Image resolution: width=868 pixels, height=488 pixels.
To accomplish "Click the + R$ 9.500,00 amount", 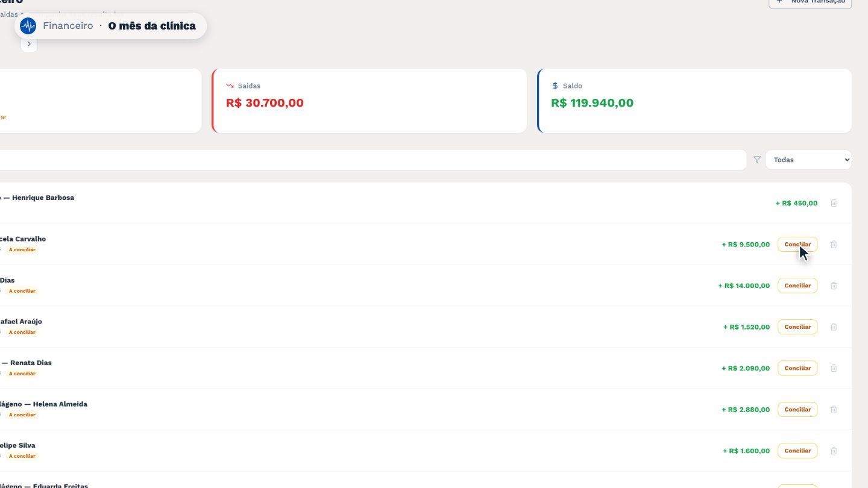I will click(x=746, y=245).
